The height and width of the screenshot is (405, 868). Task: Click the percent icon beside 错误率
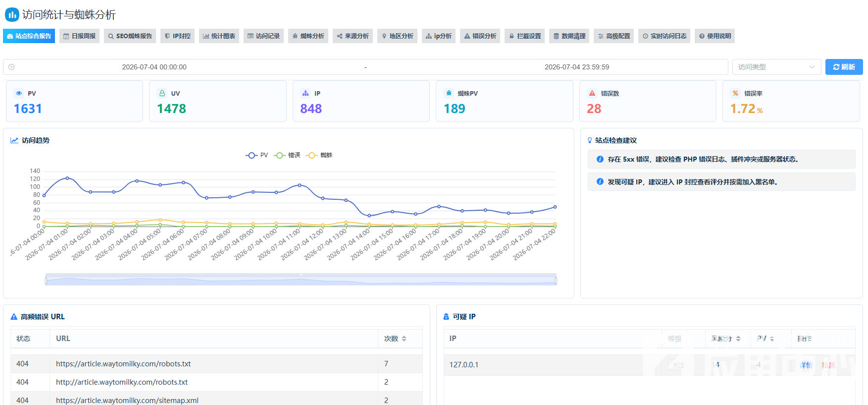click(735, 93)
